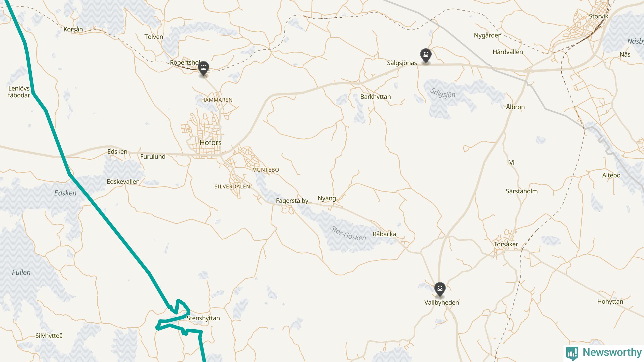Click the MUNTEBO district label

coord(266,170)
